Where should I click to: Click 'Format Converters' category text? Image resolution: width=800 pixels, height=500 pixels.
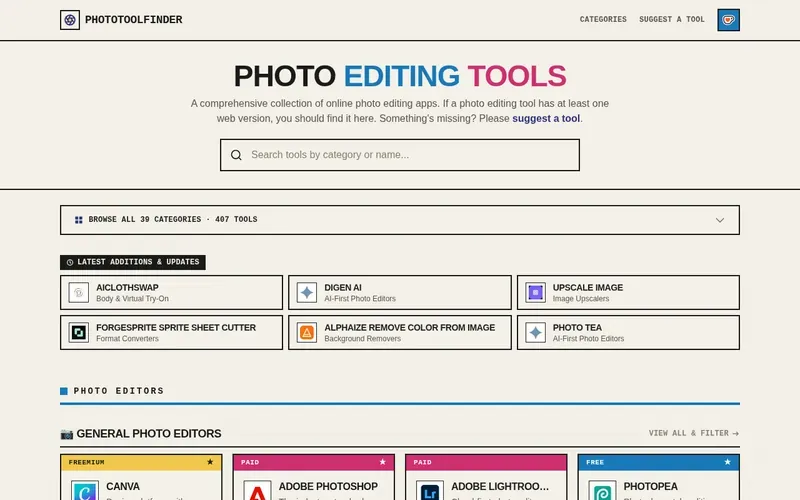pyautogui.click(x=127, y=339)
